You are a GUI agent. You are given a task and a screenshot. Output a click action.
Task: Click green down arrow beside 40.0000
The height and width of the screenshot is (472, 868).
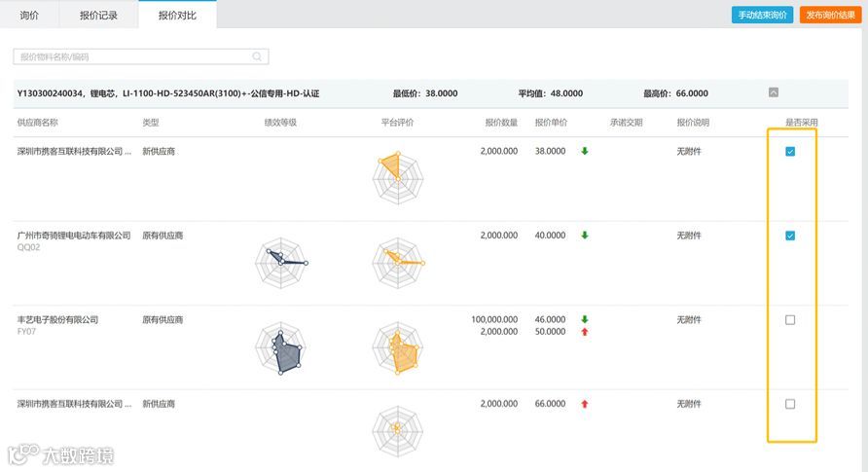pyautogui.click(x=585, y=236)
